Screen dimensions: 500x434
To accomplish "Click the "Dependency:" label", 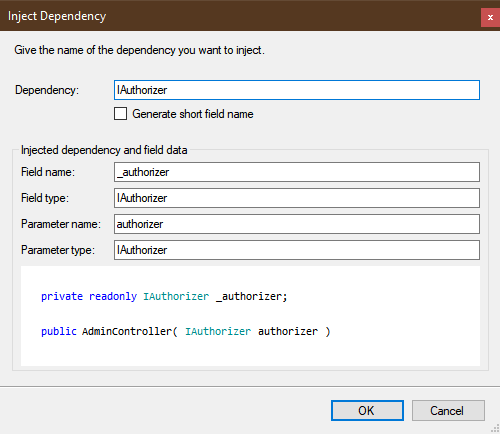I will click(47, 90).
